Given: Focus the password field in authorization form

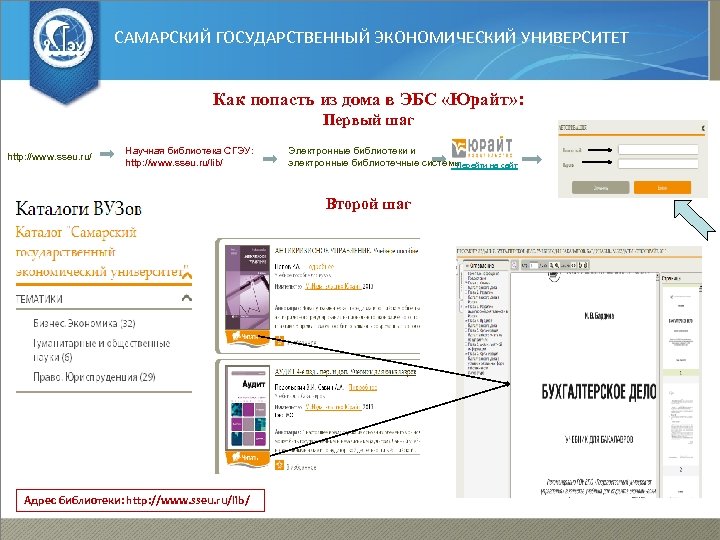Looking at the screenshot, I should point(658,164).
